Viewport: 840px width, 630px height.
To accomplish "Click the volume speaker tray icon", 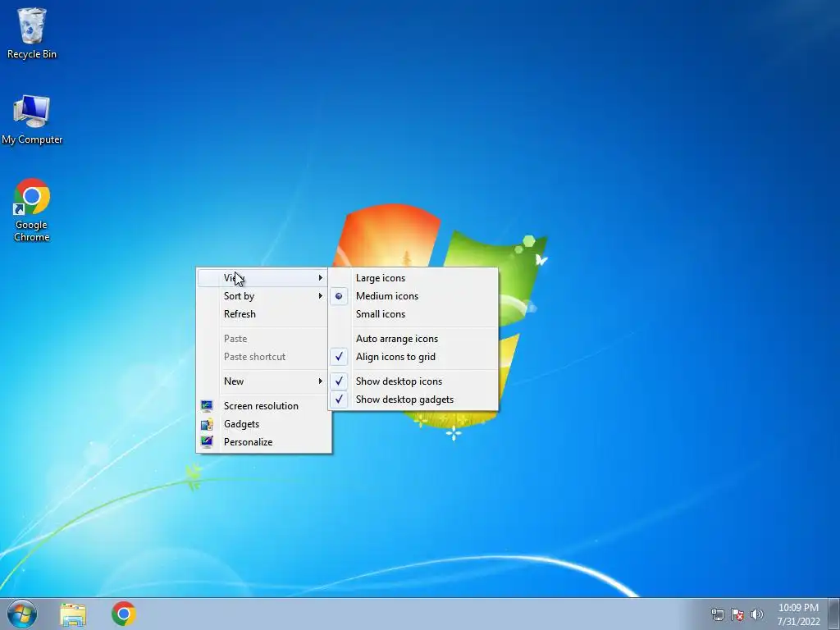I will [x=756, y=614].
